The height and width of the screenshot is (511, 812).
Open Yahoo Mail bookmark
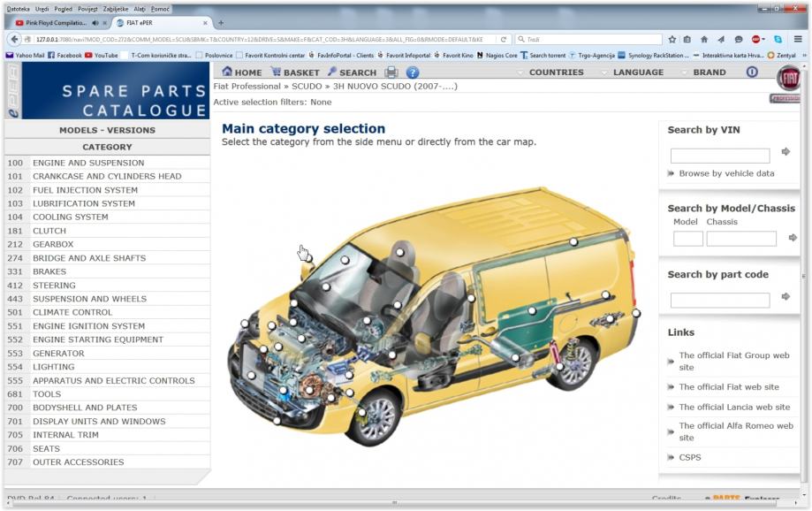coord(25,55)
